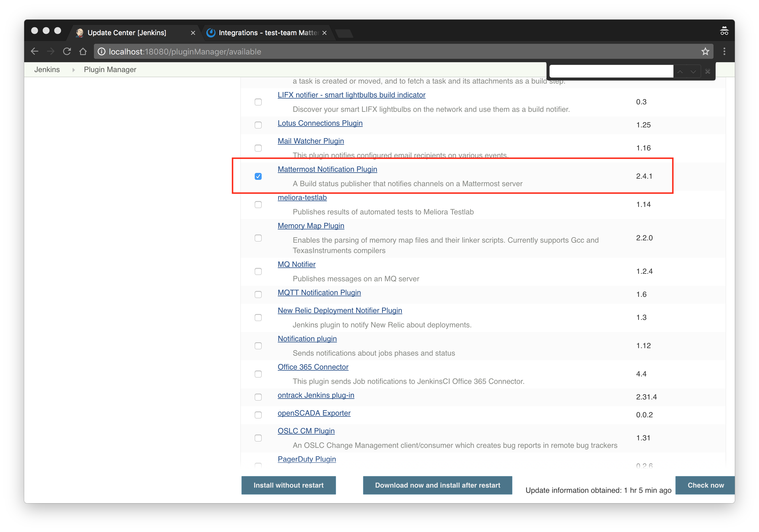Screen dimensions: 759x532
Task: Check the Mail Watcher Plugin checkbox
Action: click(x=258, y=148)
